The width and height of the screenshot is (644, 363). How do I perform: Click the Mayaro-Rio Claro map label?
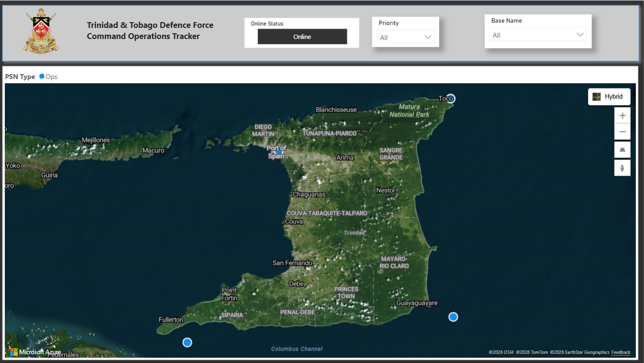pos(394,262)
